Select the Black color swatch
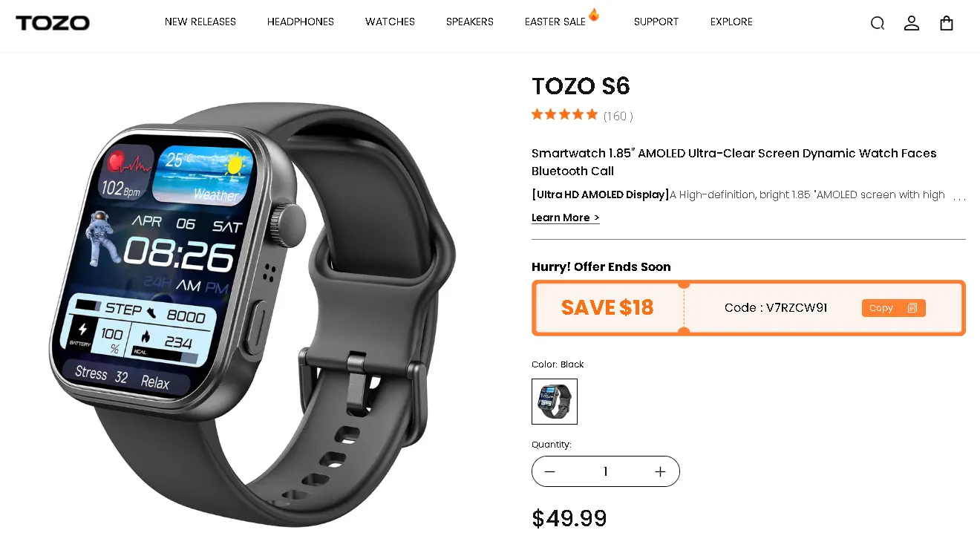 (x=555, y=402)
